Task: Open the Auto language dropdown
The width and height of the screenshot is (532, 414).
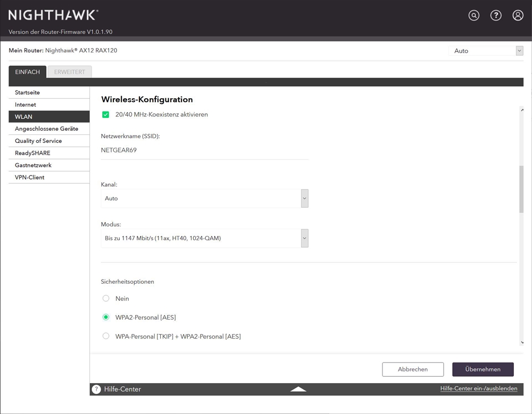Action: coord(486,51)
